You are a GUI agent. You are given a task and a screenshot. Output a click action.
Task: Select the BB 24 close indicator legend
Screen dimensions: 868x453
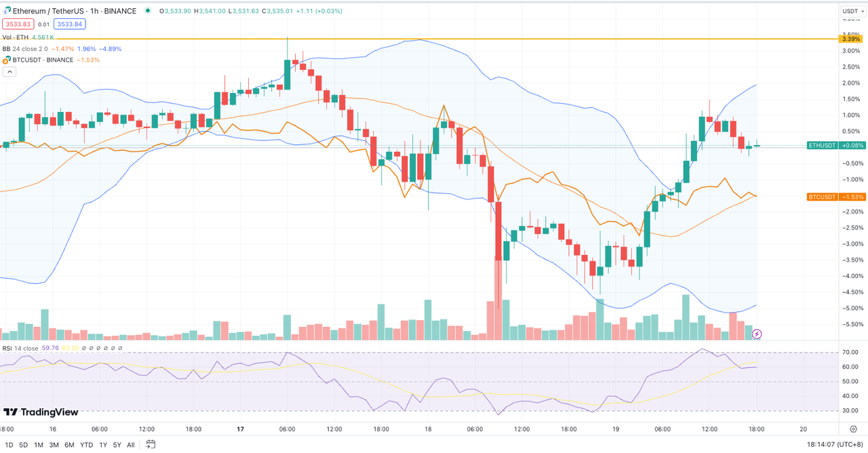point(26,49)
